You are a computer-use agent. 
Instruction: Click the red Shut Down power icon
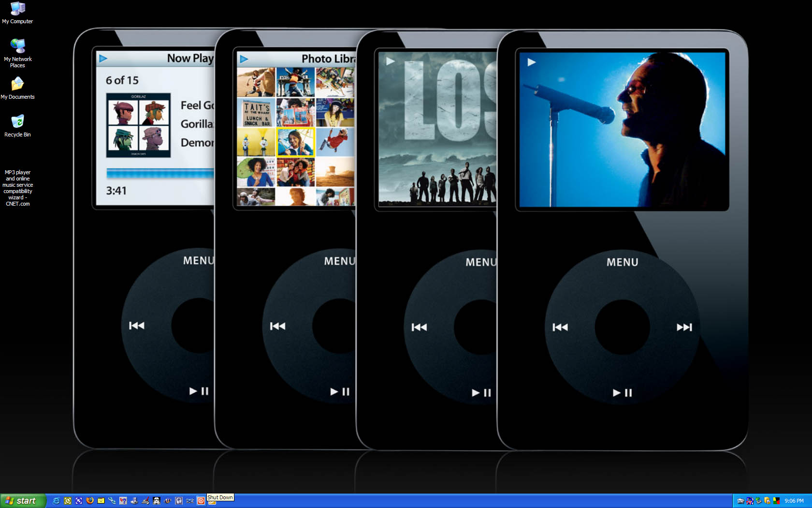[201, 501]
